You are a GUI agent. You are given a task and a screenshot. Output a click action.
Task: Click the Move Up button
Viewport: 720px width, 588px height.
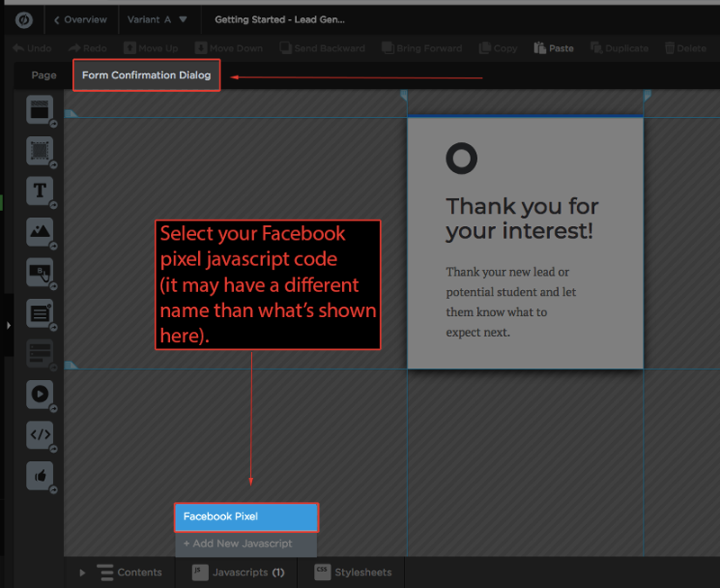[x=151, y=49]
